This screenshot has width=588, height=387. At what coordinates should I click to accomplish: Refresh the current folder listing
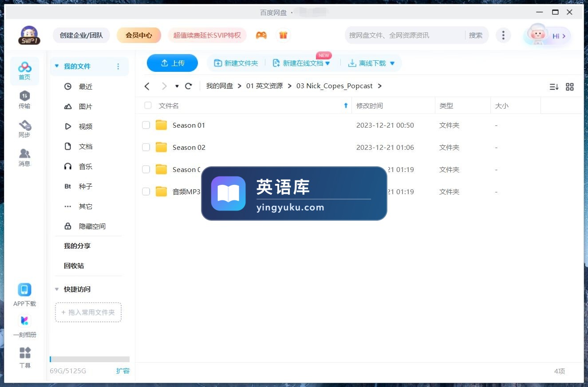189,86
